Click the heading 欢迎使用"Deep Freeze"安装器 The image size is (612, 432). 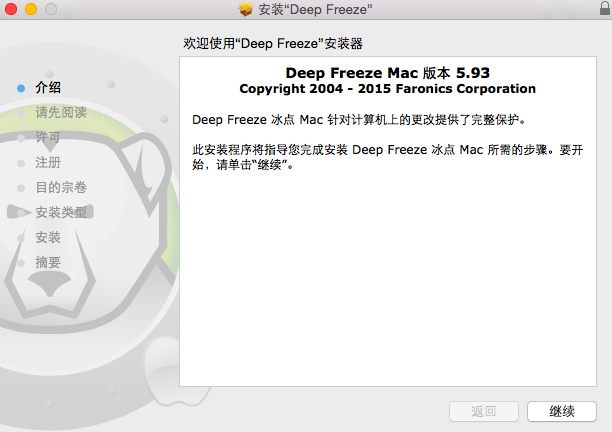click(273, 43)
